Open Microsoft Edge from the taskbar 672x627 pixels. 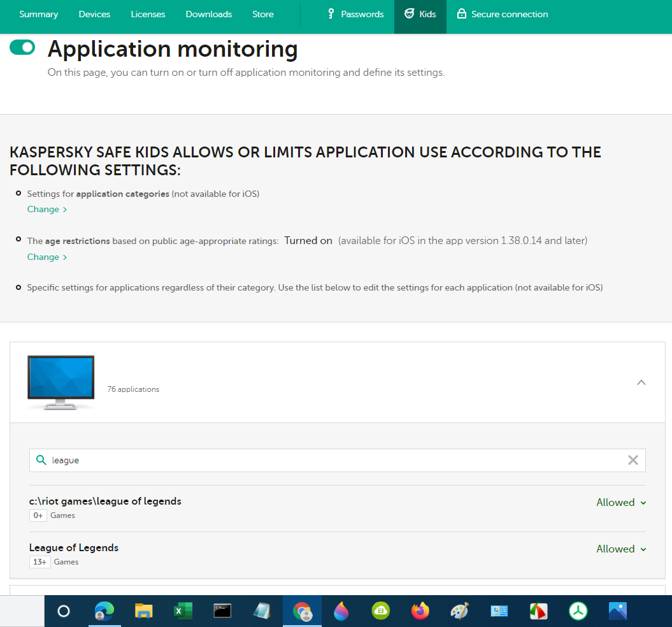pos(104,611)
